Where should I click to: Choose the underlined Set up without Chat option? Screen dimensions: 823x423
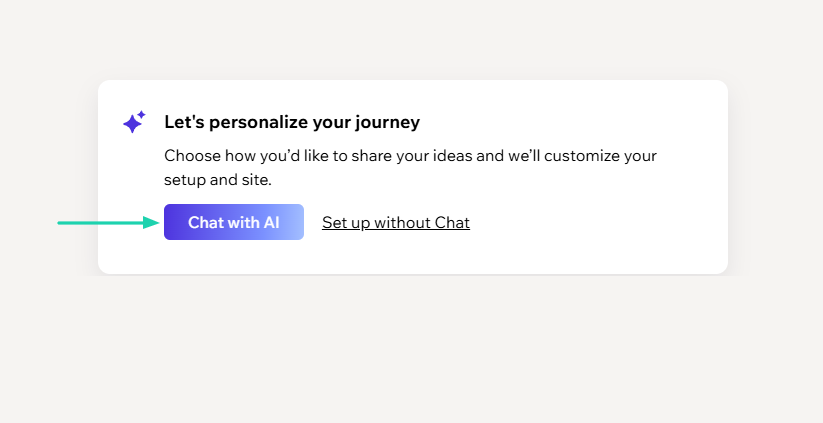pos(395,222)
